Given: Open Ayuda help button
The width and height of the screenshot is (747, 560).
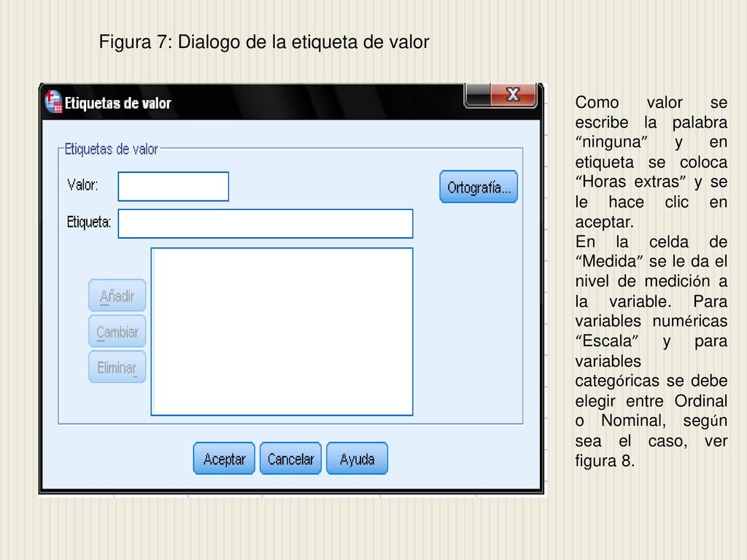Looking at the screenshot, I should tap(357, 459).
